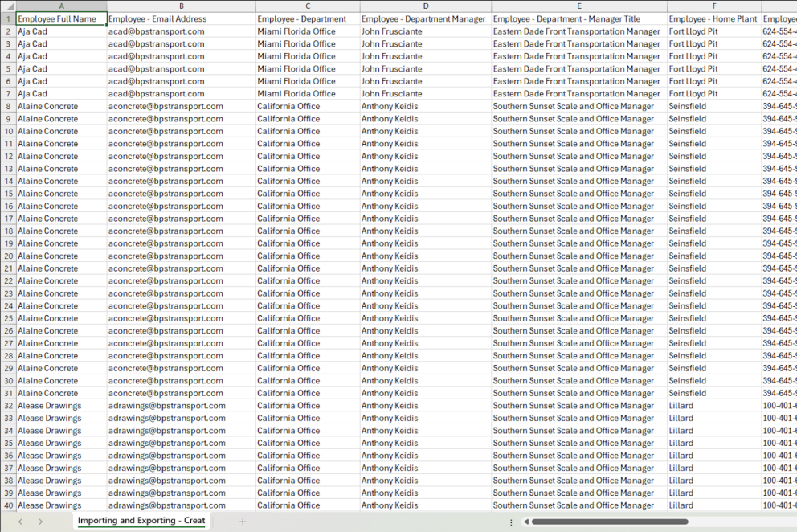Open the Importing and Exporting sheet tab
Screen dimensions: 797x532
(141, 521)
